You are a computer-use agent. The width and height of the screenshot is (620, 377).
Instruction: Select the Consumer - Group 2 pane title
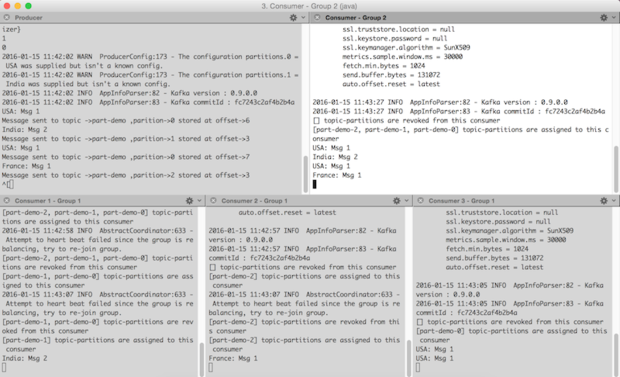pos(355,18)
